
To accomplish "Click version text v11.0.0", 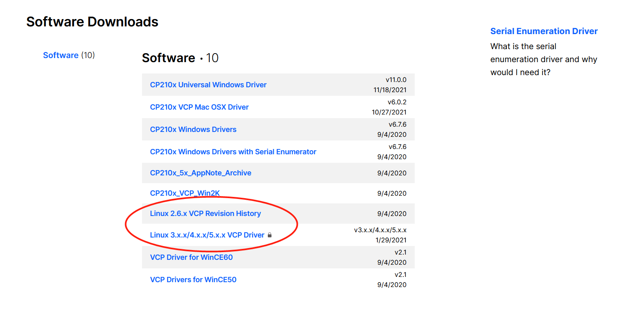I will coord(396,80).
